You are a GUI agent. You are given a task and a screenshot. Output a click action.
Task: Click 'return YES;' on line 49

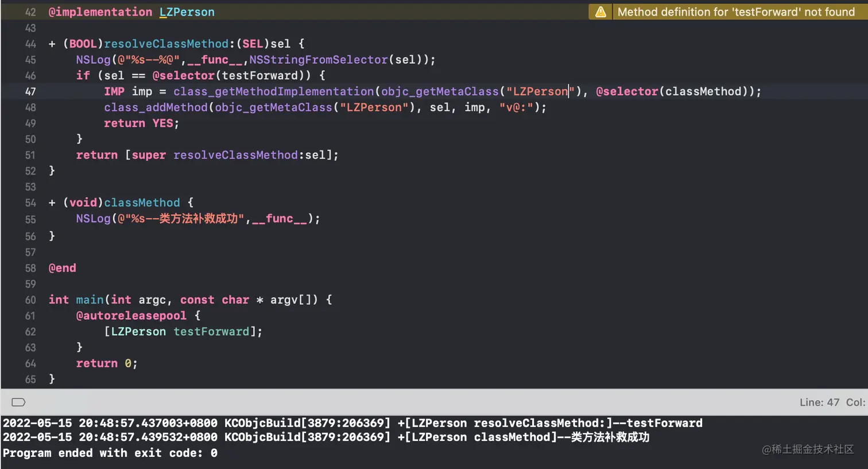[142, 123]
